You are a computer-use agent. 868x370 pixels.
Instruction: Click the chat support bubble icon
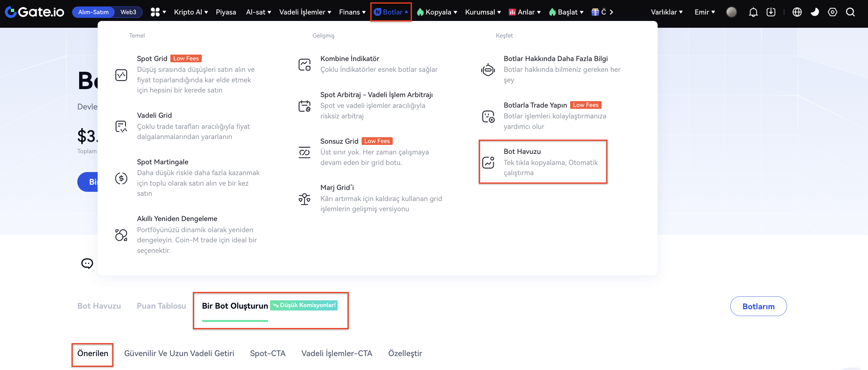(x=87, y=263)
